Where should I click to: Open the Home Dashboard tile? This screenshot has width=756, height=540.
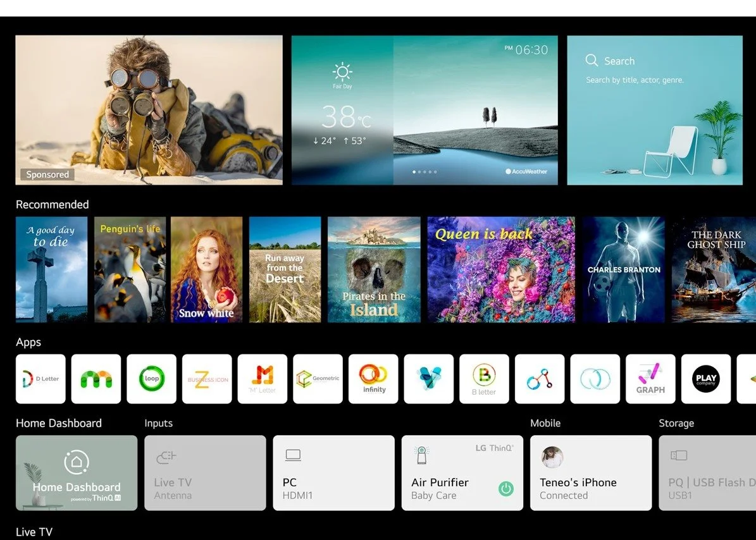(77, 472)
